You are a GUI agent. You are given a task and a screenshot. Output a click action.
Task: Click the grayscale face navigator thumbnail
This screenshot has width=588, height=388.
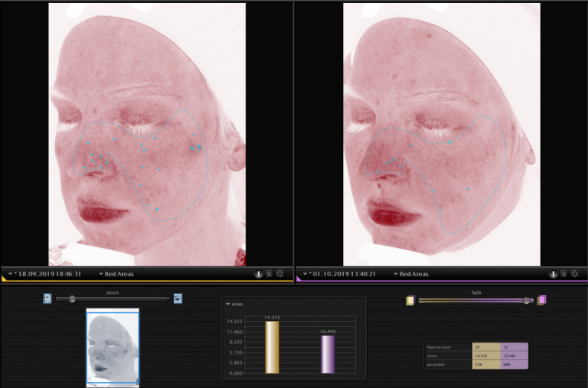(112, 348)
